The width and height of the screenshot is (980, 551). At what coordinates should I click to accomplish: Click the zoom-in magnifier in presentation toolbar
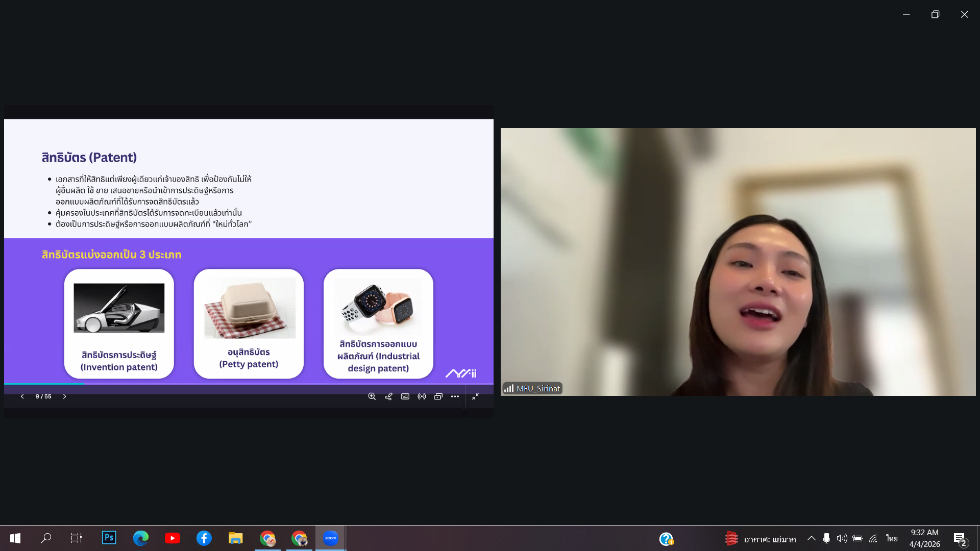point(372,396)
